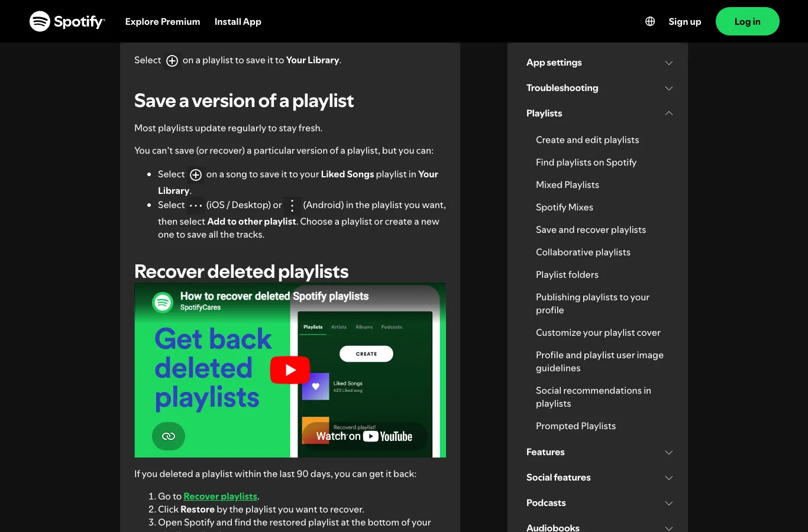Click the Podcasts sidebar heading

click(546, 503)
